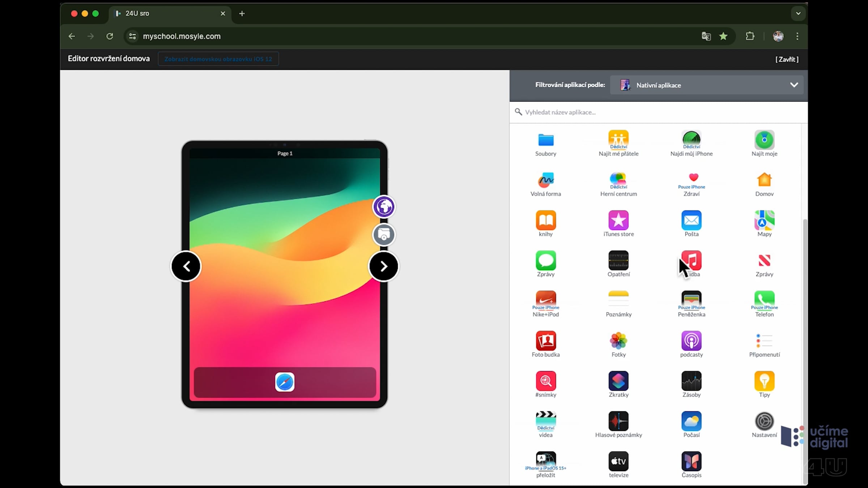The height and width of the screenshot is (488, 868).
Task: Click the purple globe web clip button
Action: 384,207
